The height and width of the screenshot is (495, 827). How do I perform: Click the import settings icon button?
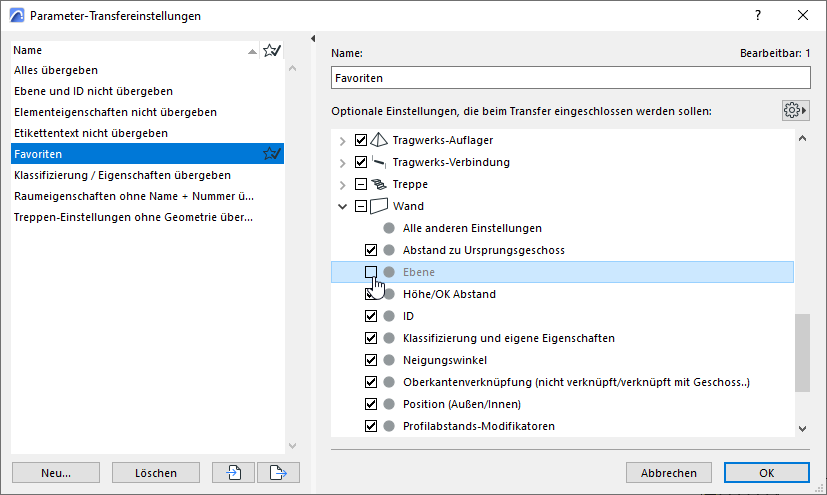[234, 472]
